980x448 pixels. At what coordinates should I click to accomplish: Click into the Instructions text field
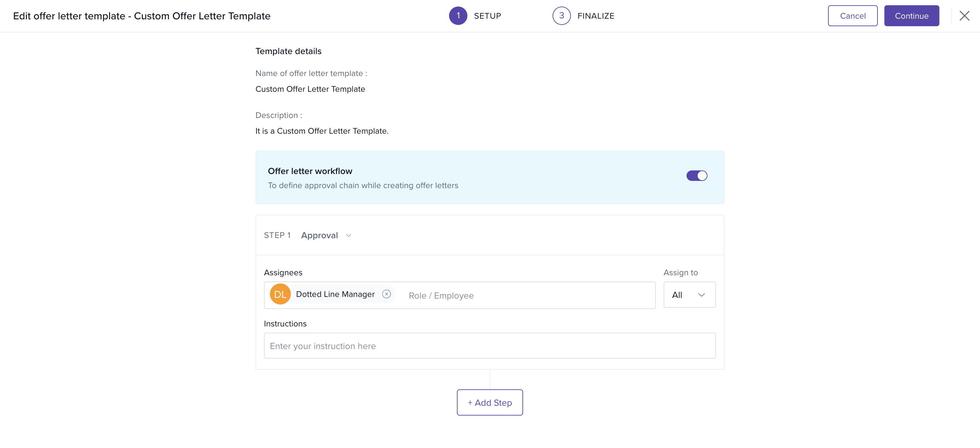(489, 346)
